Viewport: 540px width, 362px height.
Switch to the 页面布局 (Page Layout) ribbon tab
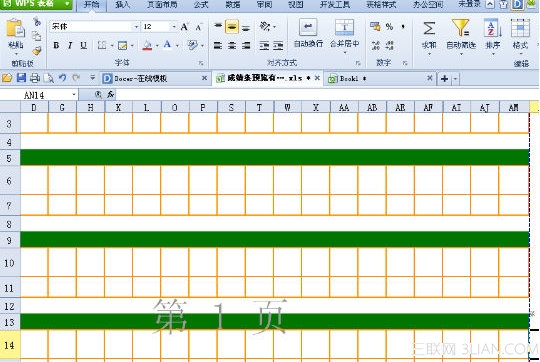(162, 4)
